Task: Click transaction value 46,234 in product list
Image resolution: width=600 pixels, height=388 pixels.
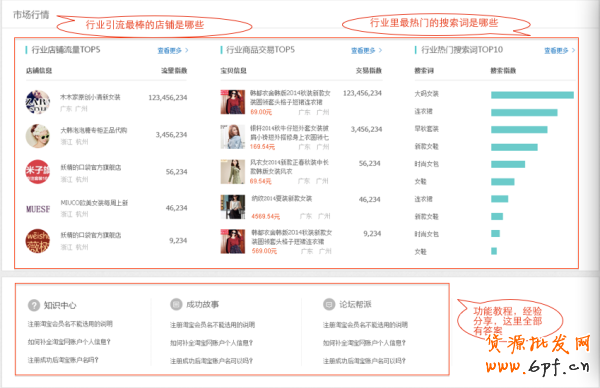Action: pyautogui.click(x=370, y=200)
